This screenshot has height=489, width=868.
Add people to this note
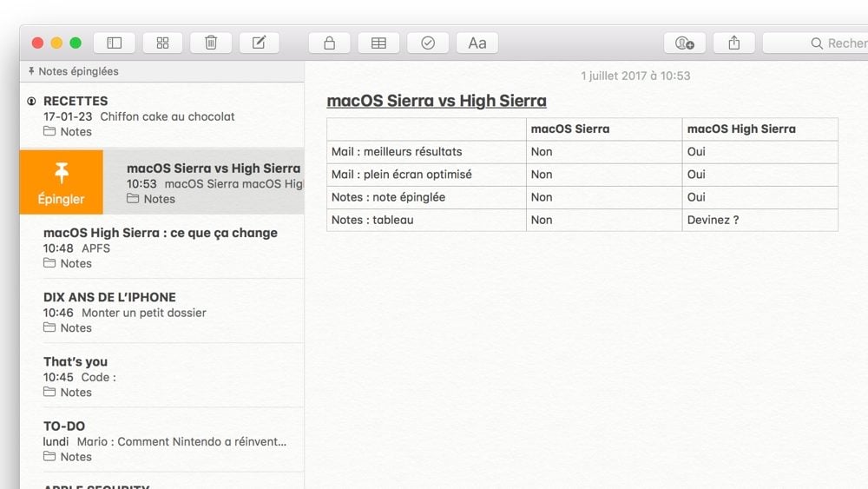(685, 43)
